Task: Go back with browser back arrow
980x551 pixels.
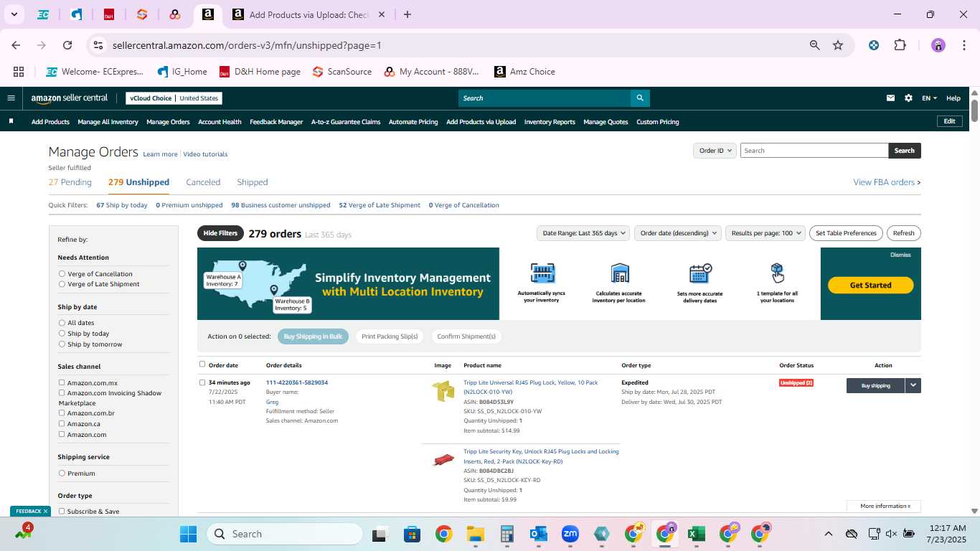Action: point(16,45)
